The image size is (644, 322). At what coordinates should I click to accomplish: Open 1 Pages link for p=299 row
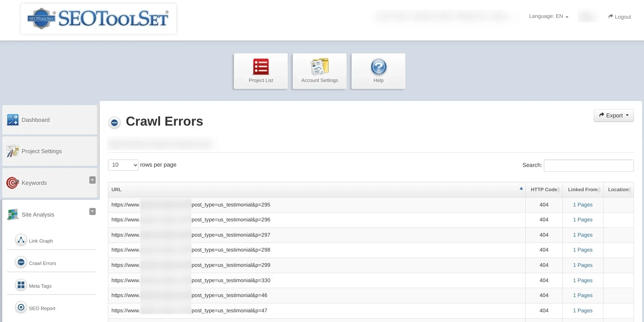click(583, 265)
